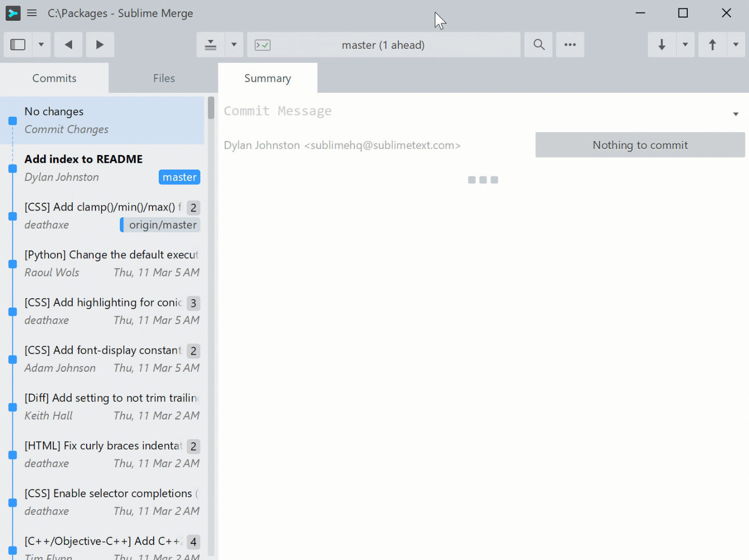749x560 pixels.
Task: Minimize the Sublime Merge window
Action: point(641,13)
